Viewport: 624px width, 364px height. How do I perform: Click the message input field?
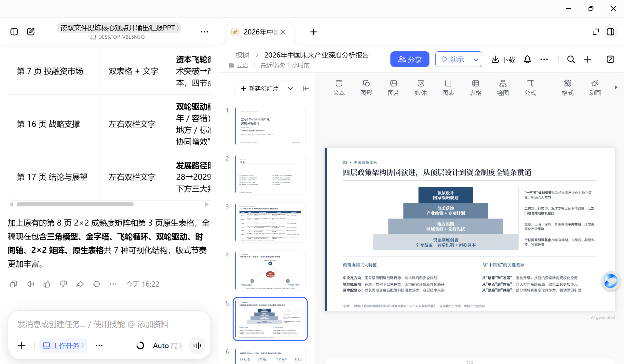click(x=109, y=324)
